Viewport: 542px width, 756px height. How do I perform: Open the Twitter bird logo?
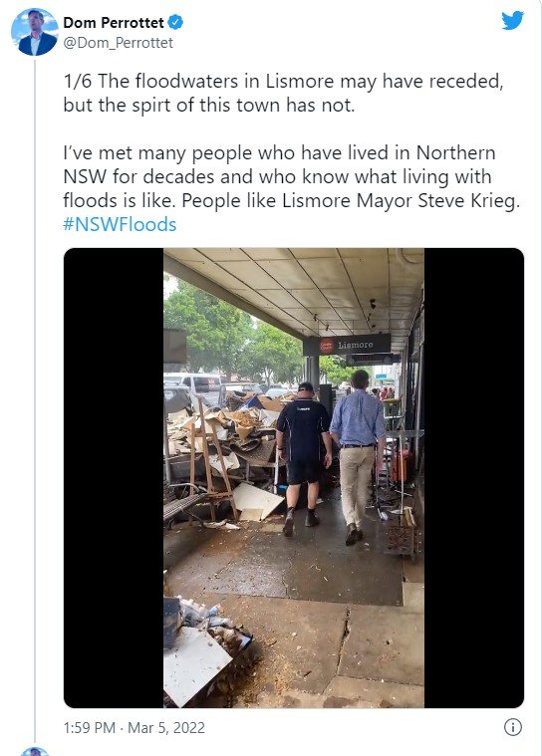tap(512, 21)
